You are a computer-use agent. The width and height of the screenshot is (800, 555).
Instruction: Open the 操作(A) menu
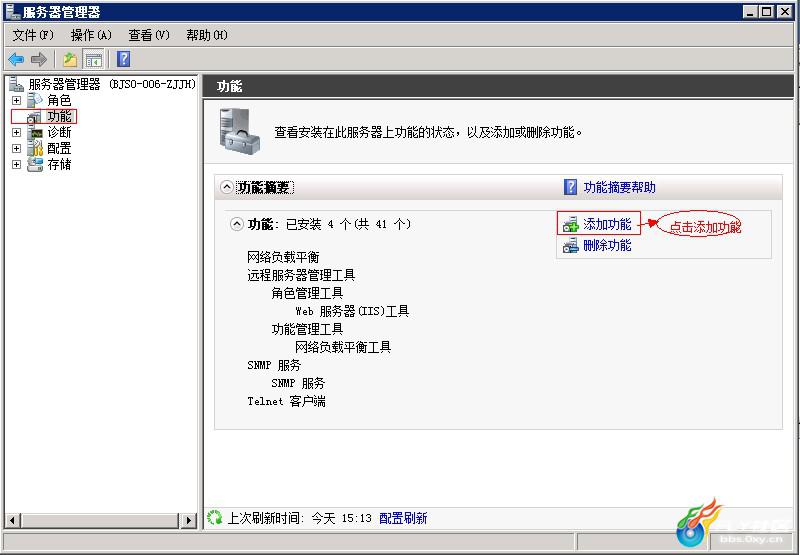91,35
